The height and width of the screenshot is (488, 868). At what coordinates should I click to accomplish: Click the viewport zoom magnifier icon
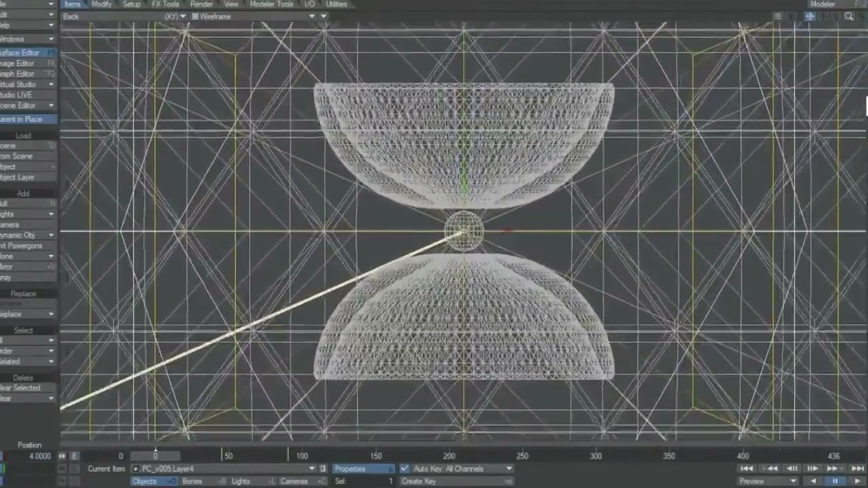tap(849, 16)
